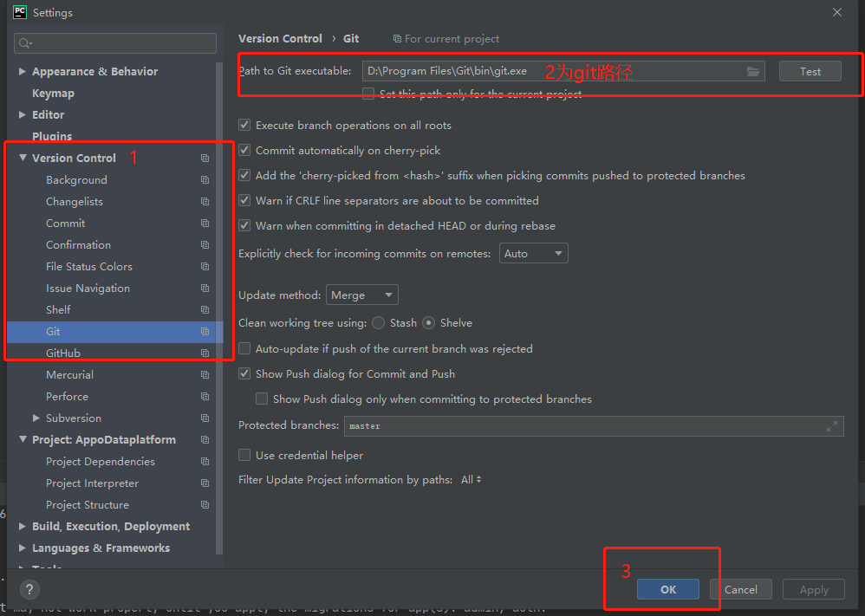Click the Path to Git executable field
The width and height of the screenshot is (865, 616).
[x=563, y=71]
